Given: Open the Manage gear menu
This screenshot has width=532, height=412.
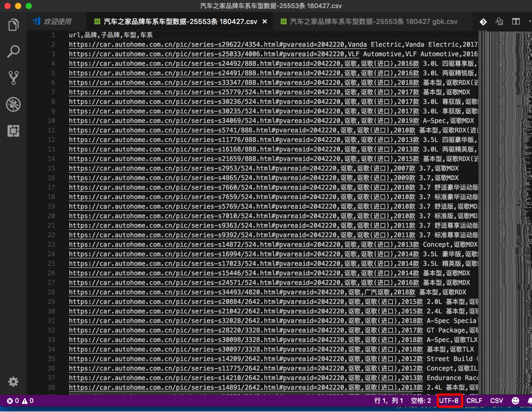Looking at the screenshot, I should click(13, 382).
